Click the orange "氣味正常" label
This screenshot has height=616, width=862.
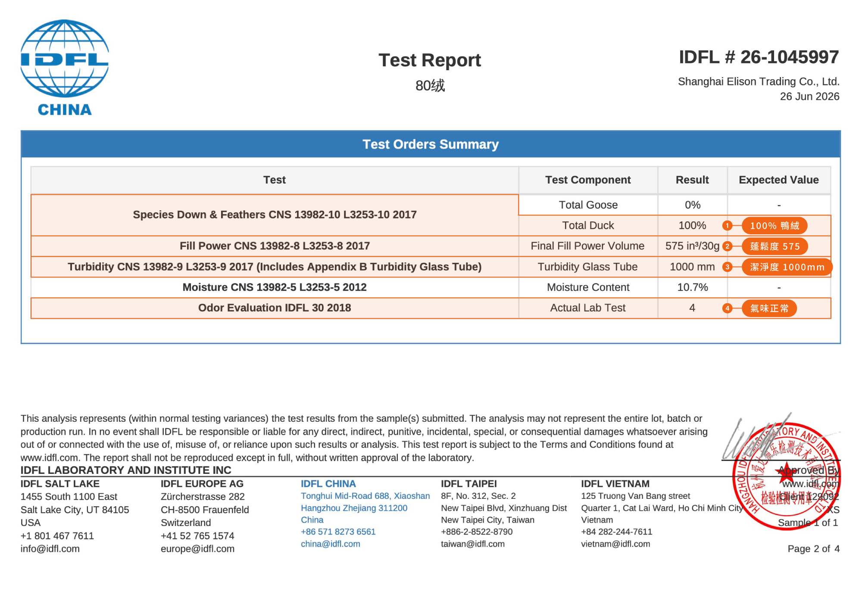click(x=769, y=308)
